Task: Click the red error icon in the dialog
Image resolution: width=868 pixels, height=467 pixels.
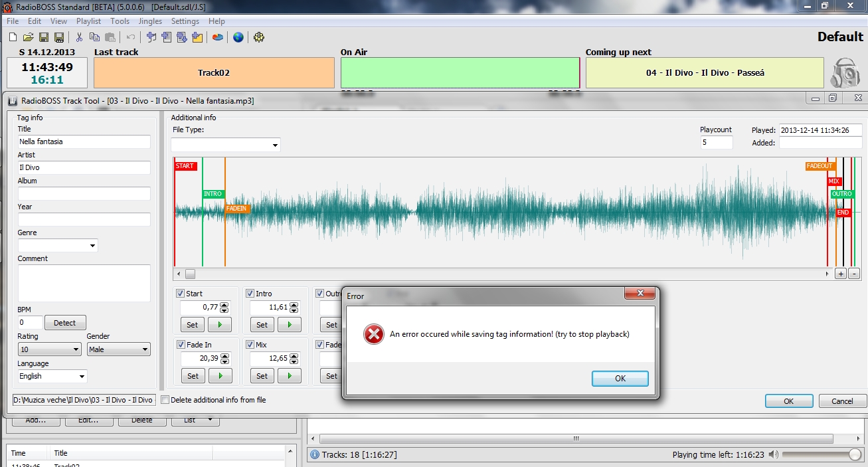Action: (x=374, y=334)
